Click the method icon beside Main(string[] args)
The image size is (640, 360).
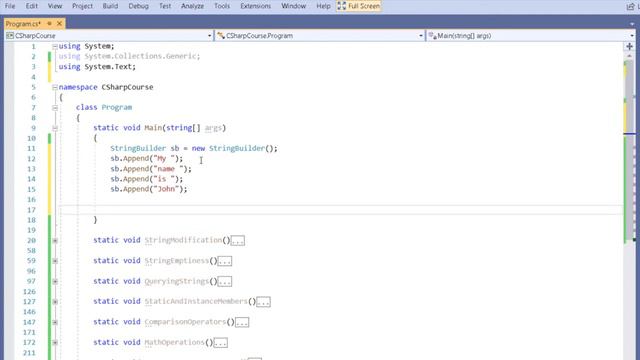pyautogui.click(x=432, y=36)
